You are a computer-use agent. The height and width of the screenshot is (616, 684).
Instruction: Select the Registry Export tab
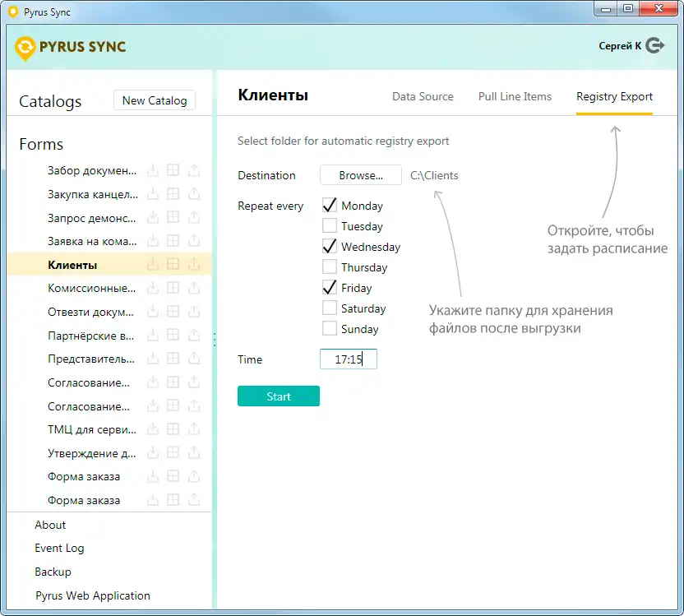point(614,97)
